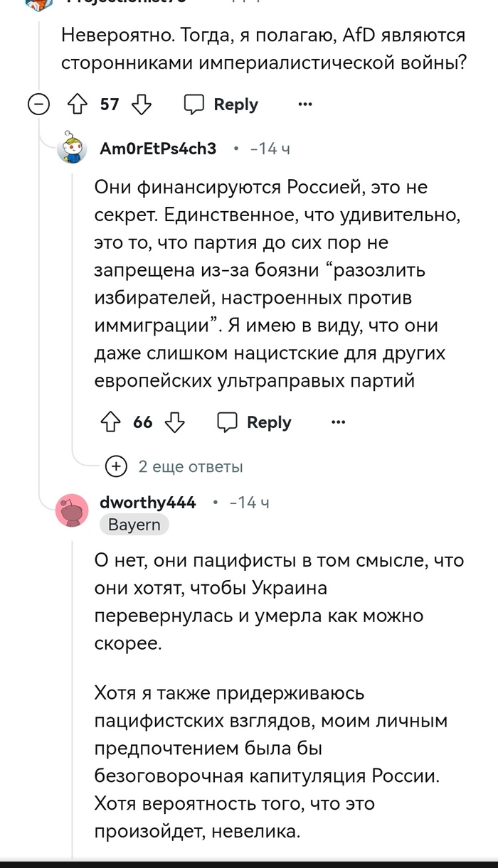Click speech bubble icon under top comment
This screenshot has height=868, width=498.
pyautogui.click(x=194, y=105)
